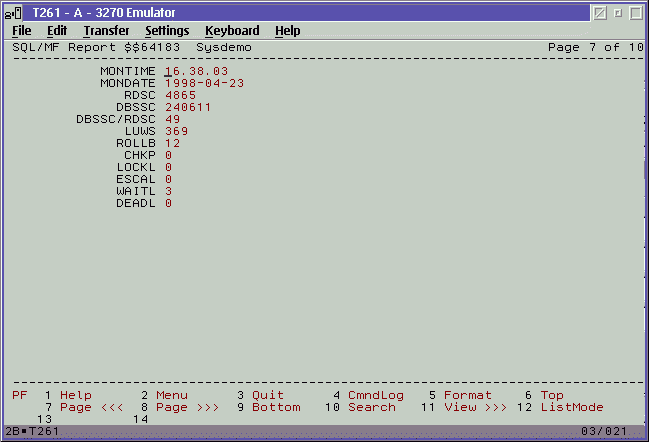Click the RDSC value 4865
The width and height of the screenshot is (649, 442).
180,95
